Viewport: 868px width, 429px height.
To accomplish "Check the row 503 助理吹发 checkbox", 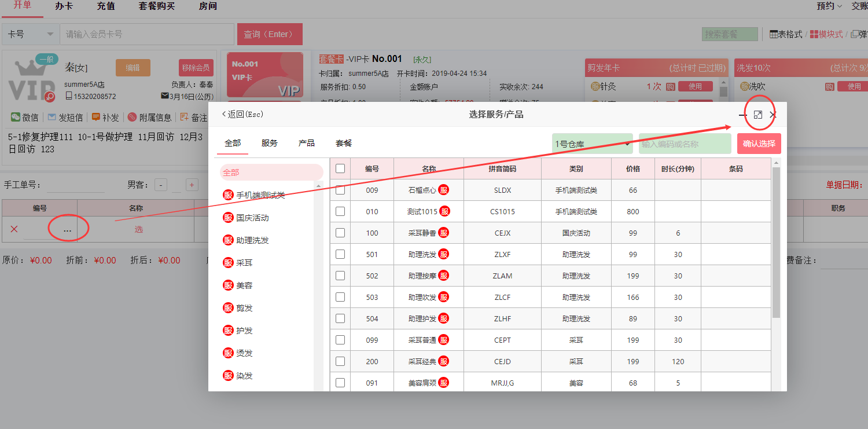I will click(340, 297).
